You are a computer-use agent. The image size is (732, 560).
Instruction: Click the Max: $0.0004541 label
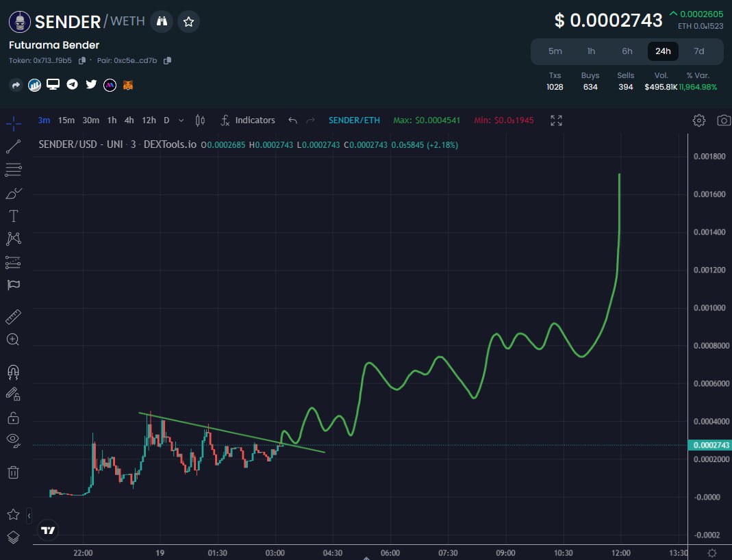(x=427, y=120)
